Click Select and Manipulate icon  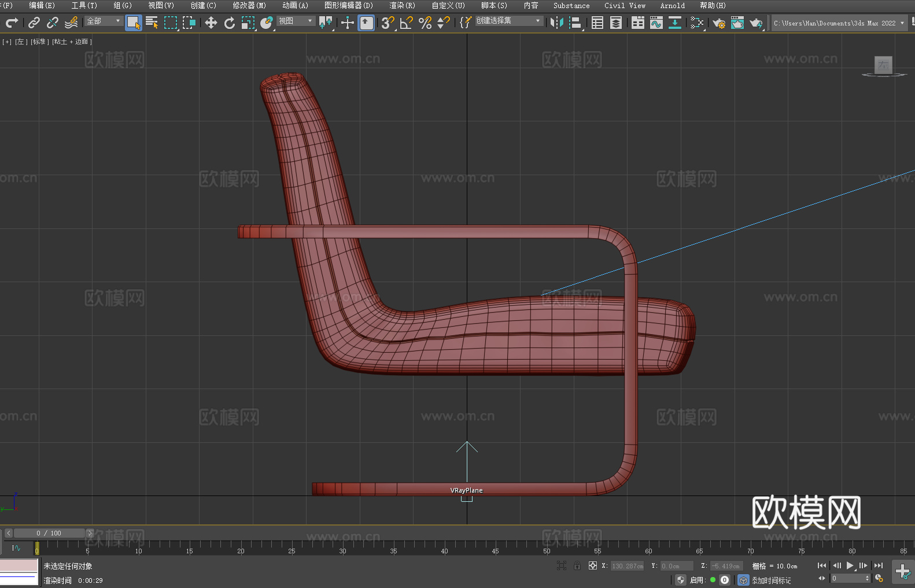(x=348, y=23)
